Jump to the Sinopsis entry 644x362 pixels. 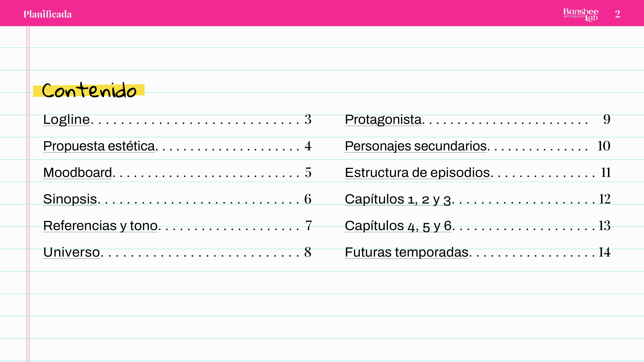[70, 199]
